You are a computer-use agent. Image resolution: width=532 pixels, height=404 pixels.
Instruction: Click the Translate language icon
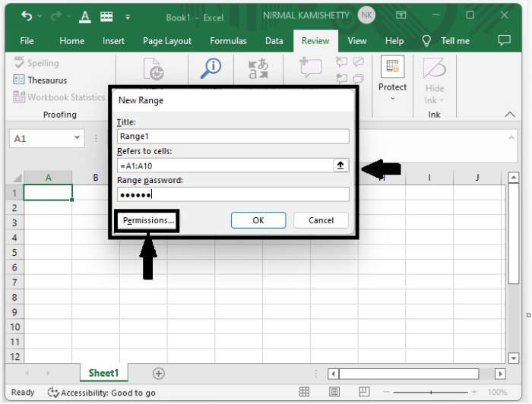pyautogui.click(x=258, y=68)
